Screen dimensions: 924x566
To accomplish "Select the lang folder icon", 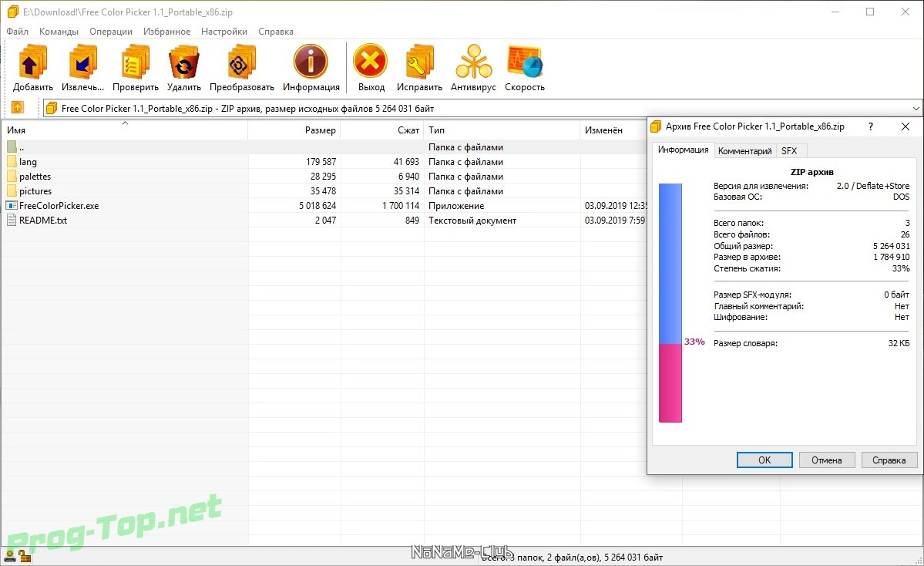I will (12, 161).
